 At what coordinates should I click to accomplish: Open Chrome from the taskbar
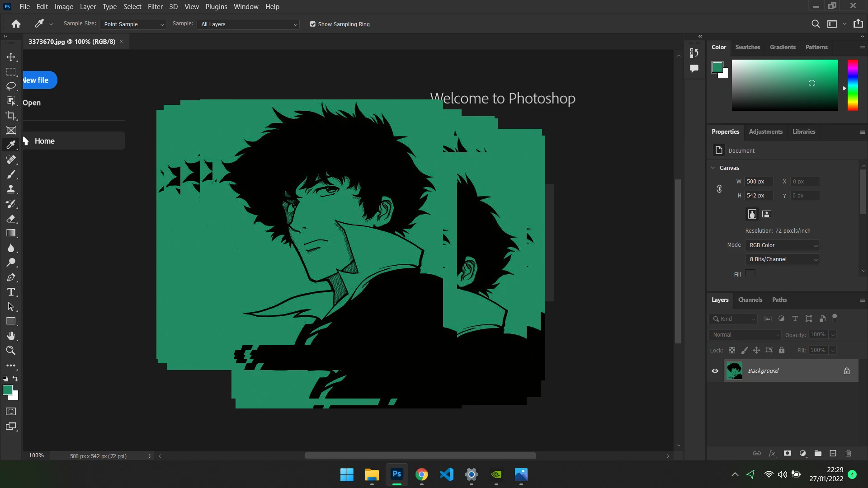[x=421, y=474]
